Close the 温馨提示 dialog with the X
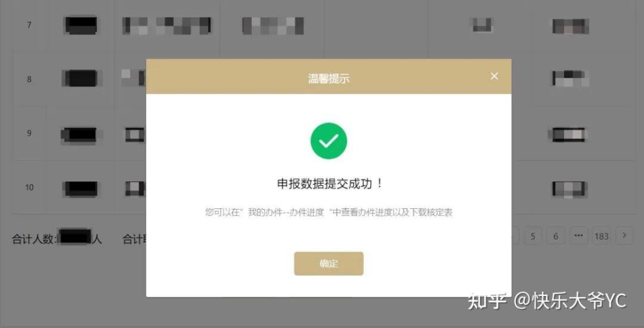The height and width of the screenshot is (328, 644). [x=494, y=77]
